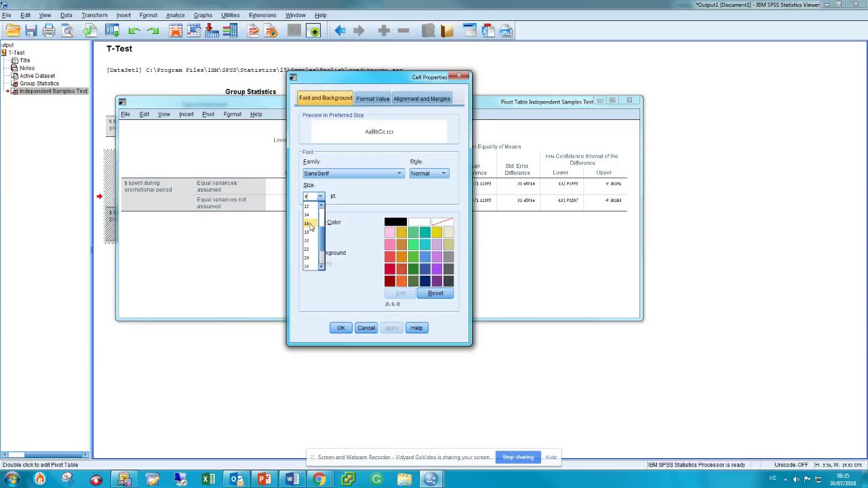
Task: Open the font Style dropdown
Action: coord(429,174)
